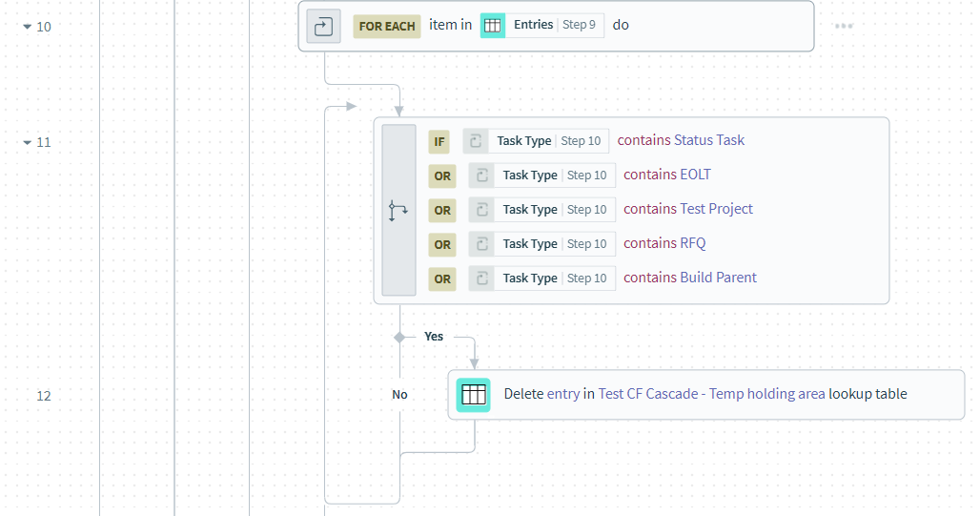
Task: Select step number 12
Action: pos(44,396)
